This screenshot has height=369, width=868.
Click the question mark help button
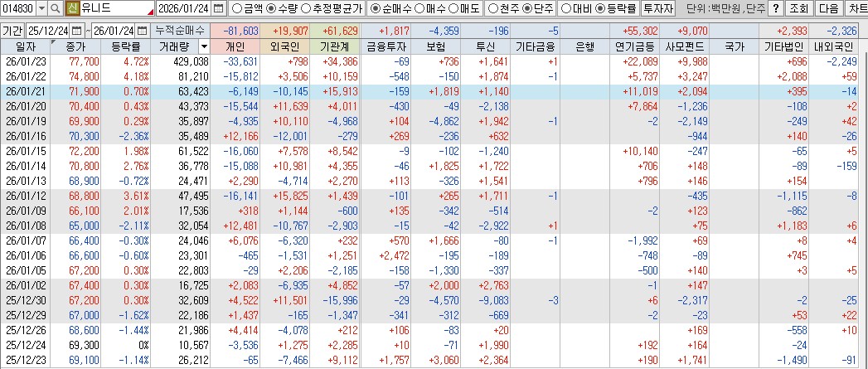[x=777, y=8]
